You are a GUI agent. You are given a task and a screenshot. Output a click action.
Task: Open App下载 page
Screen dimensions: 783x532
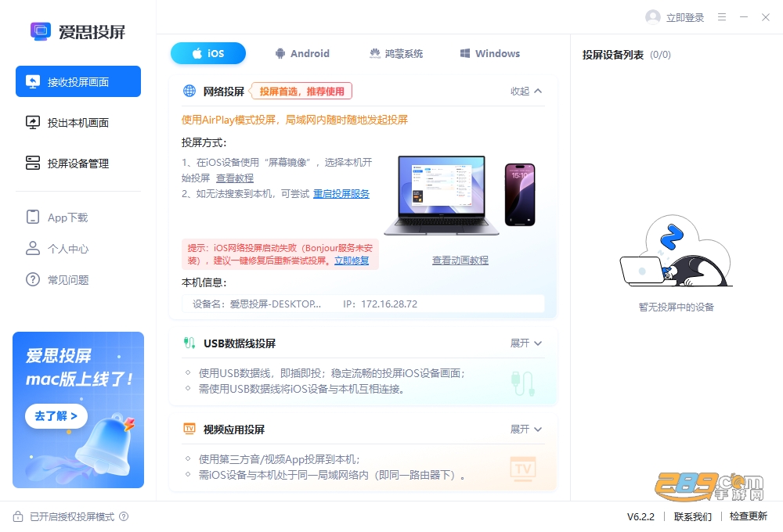coord(57,217)
